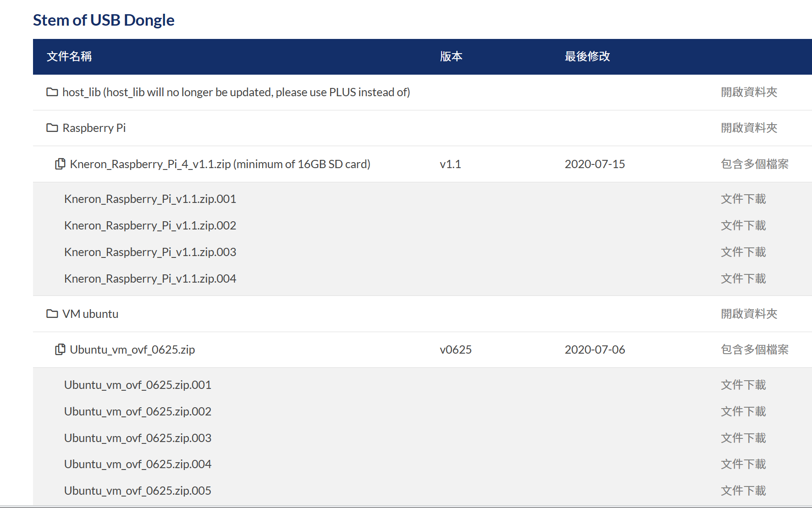Click file name Kneron_Raspberry_Pi_v1.1.zip.001
The width and height of the screenshot is (812, 508).
pyautogui.click(x=150, y=199)
